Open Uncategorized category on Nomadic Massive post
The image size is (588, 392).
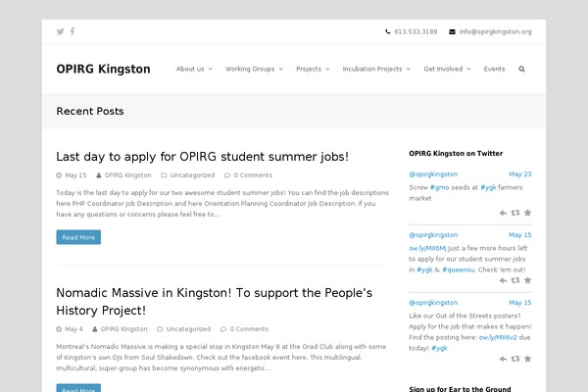[188, 329]
